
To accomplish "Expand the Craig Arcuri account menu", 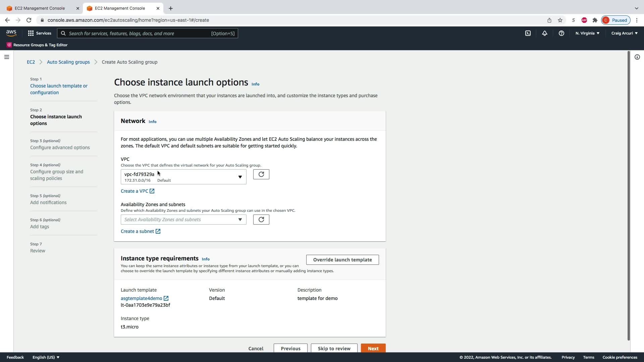I will (x=624, y=33).
